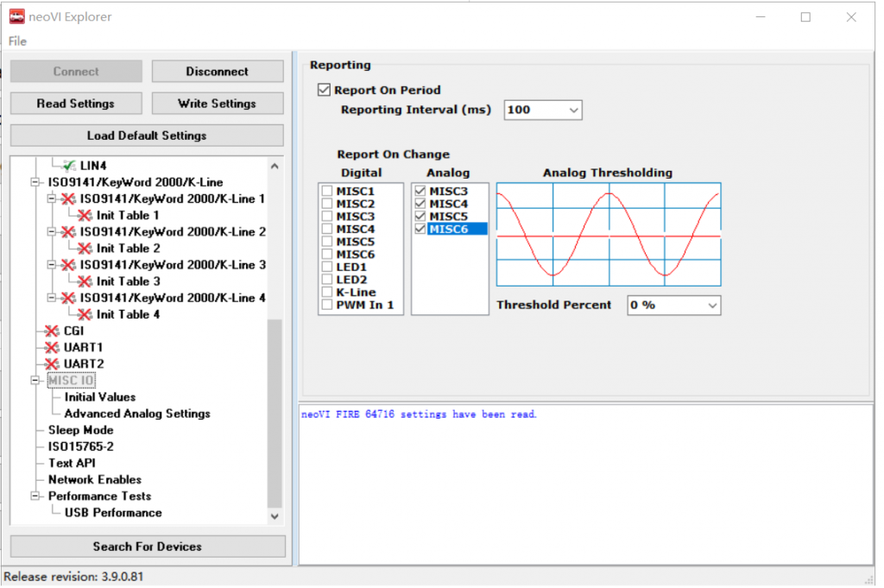The image size is (884, 588).
Task: Click the red X icon next to Init Table 1
Action: 85,215
